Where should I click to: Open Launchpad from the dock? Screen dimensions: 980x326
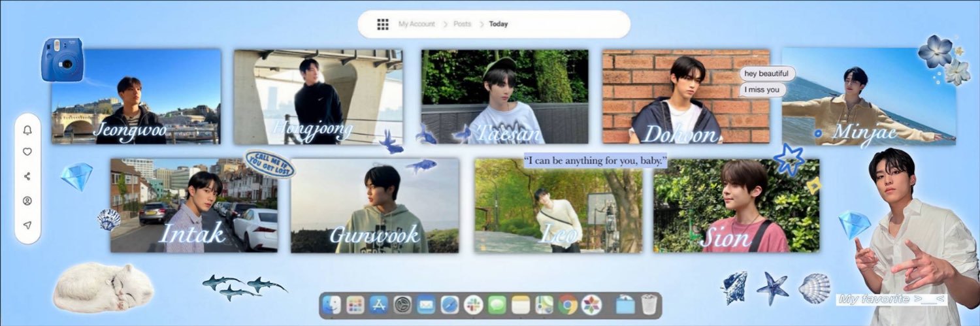click(x=355, y=304)
